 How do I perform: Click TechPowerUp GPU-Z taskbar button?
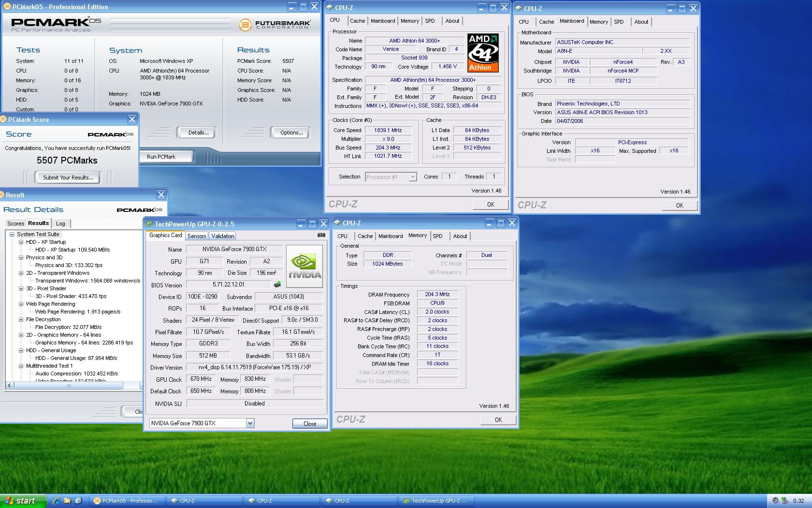(x=437, y=501)
